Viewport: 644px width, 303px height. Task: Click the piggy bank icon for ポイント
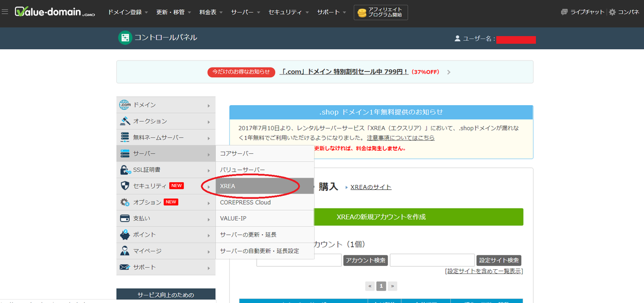click(125, 235)
